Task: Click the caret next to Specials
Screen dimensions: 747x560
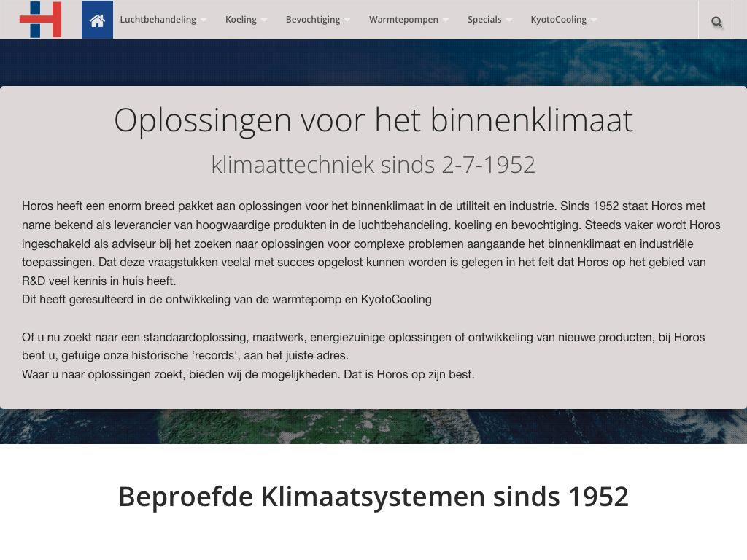Action: click(508, 20)
